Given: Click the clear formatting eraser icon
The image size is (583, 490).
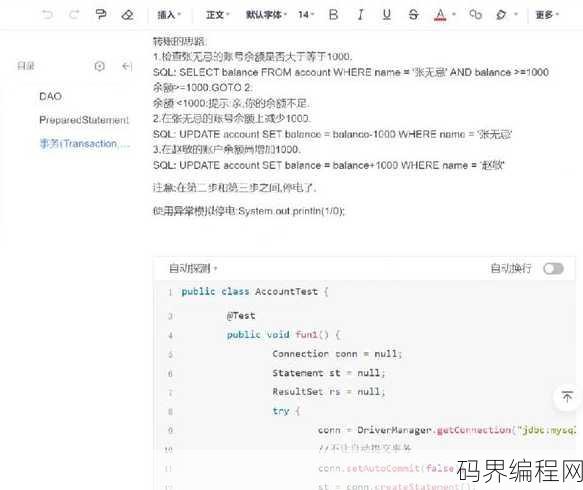Looking at the screenshot, I should click(x=128, y=14).
